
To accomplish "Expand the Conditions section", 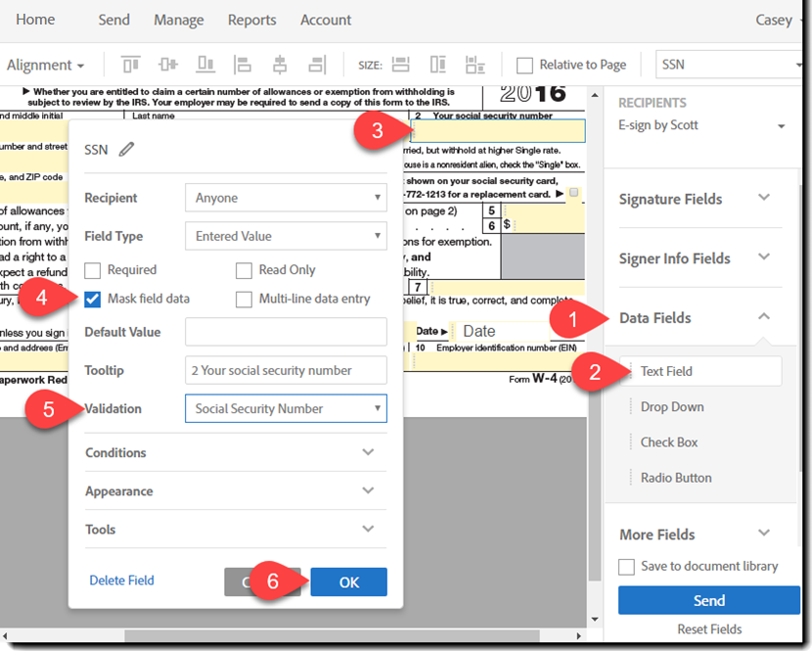I will pyautogui.click(x=236, y=452).
